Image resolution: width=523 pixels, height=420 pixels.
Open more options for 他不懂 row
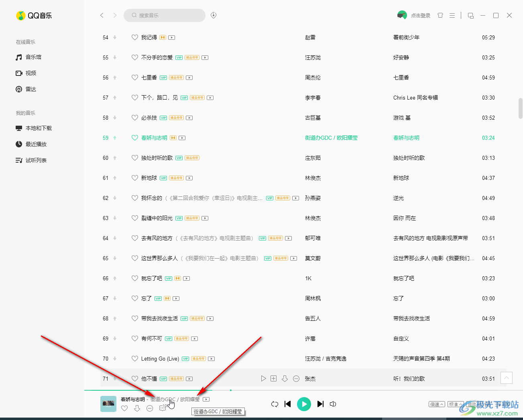(296, 379)
